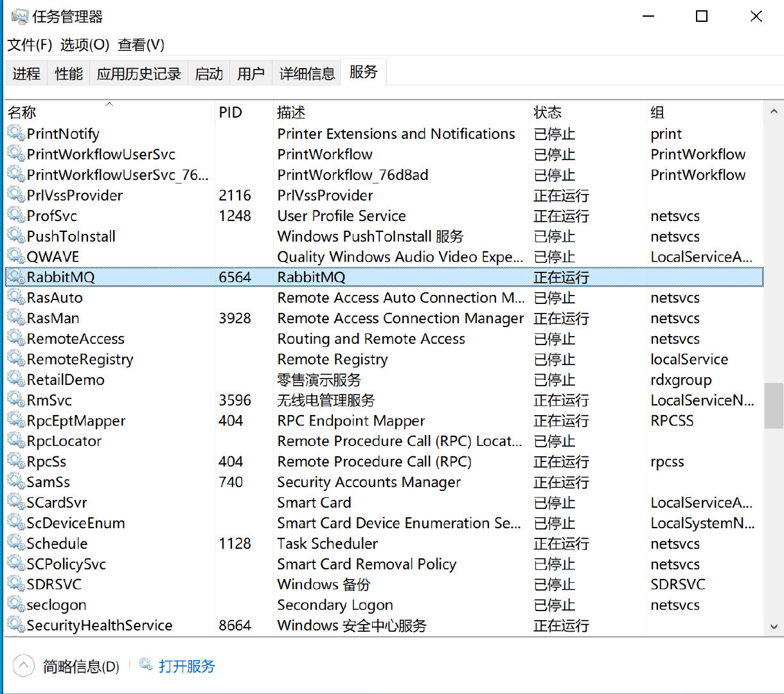Click the gear icon beside SecurityHealthService

click(x=16, y=625)
